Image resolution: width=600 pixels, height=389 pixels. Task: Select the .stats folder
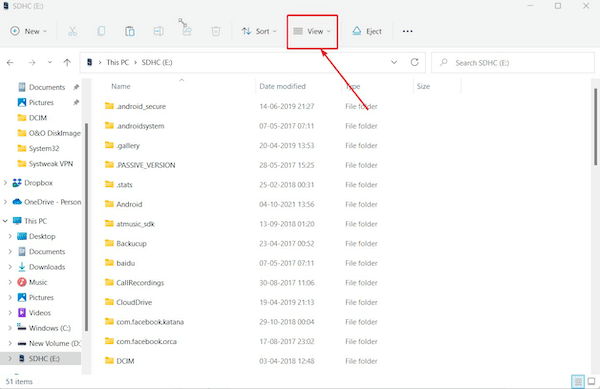[x=119, y=184]
